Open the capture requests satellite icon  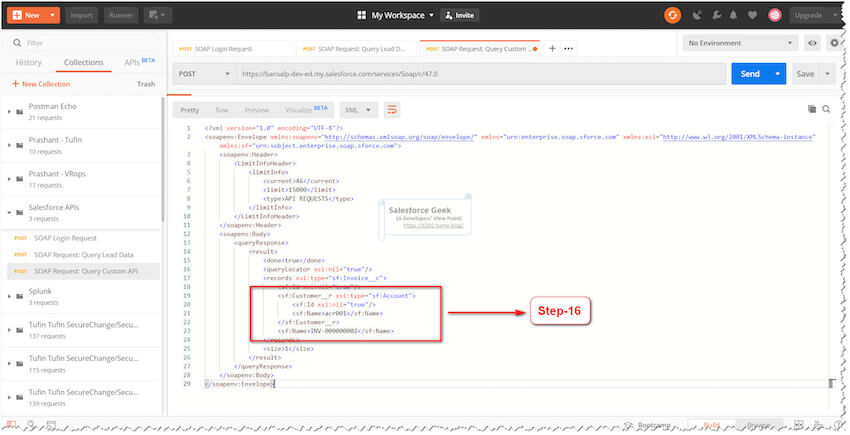(697, 15)
